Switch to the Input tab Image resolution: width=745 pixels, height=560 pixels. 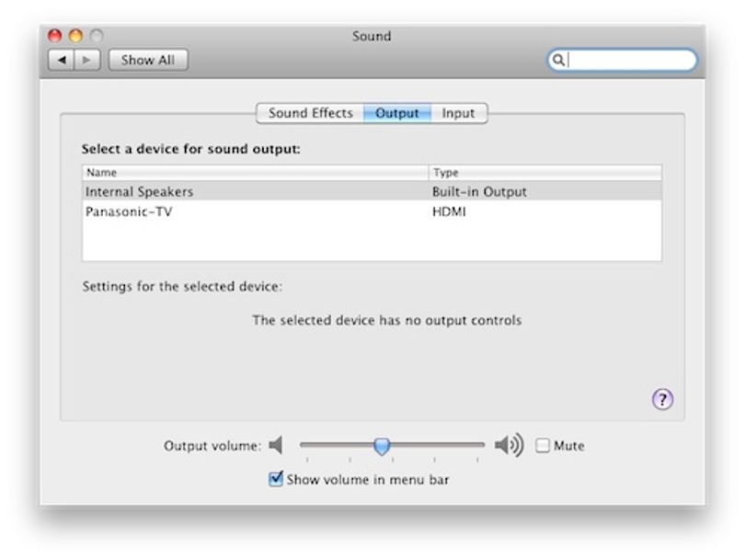pyautogui.click(x=459, y=113)
